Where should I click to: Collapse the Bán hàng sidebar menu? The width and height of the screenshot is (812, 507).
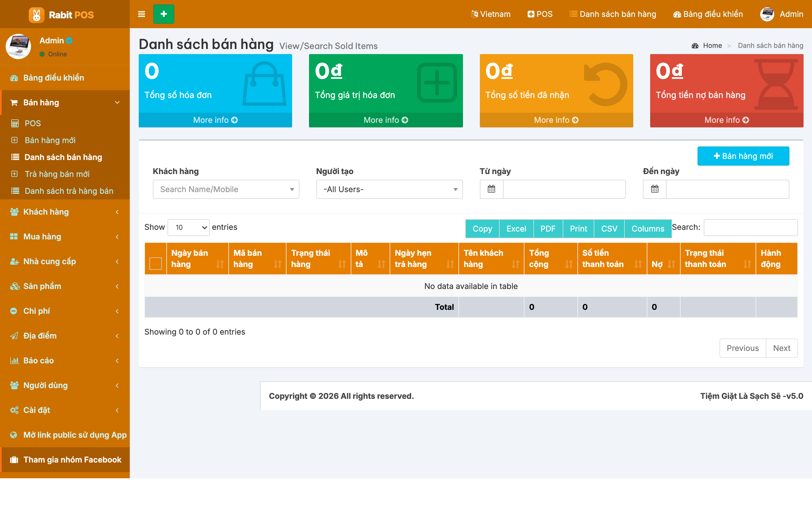65,103
